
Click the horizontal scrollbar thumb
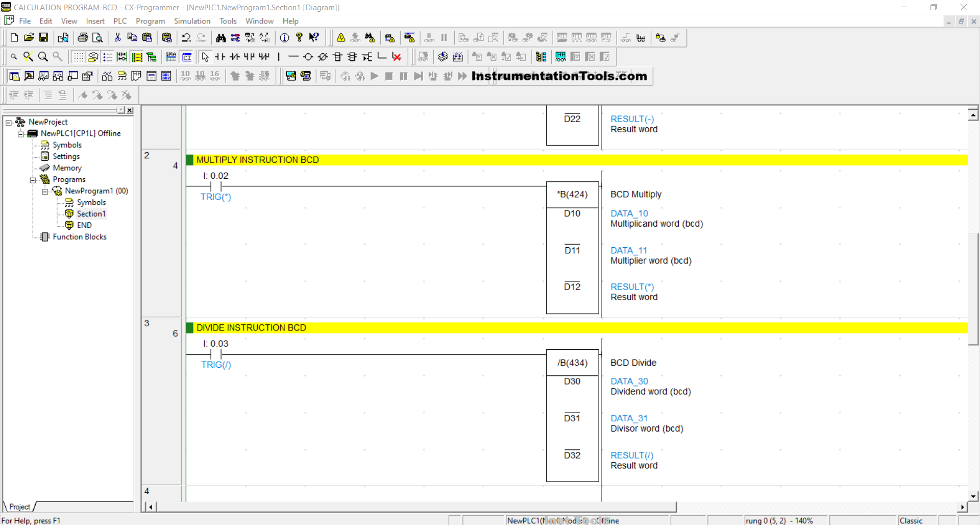(416, 507)
